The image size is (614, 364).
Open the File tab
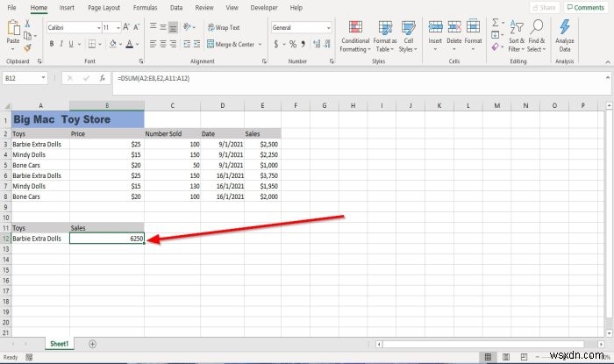click(11, 7)
